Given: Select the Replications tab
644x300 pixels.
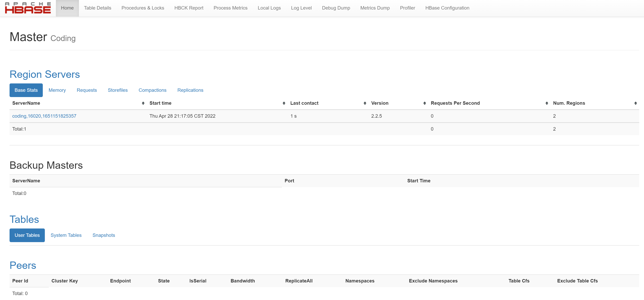Looking at the screenshot, I should 190,90.
